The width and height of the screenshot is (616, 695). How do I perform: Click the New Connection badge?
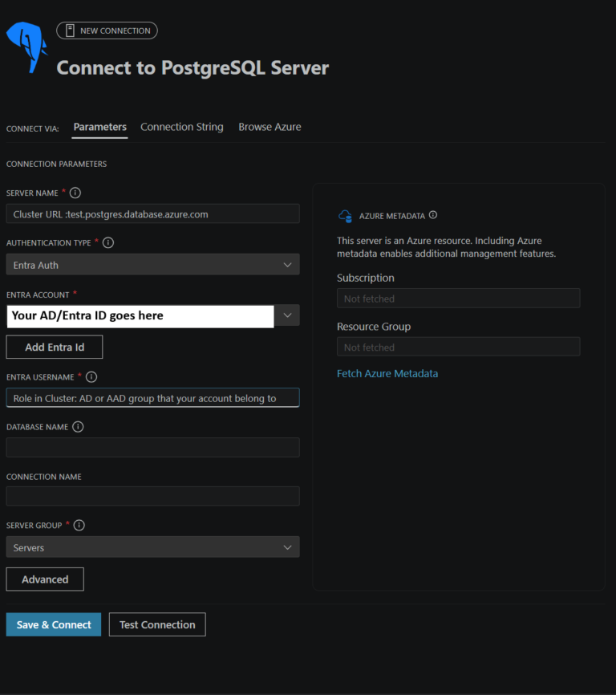[x=107, y=30]
